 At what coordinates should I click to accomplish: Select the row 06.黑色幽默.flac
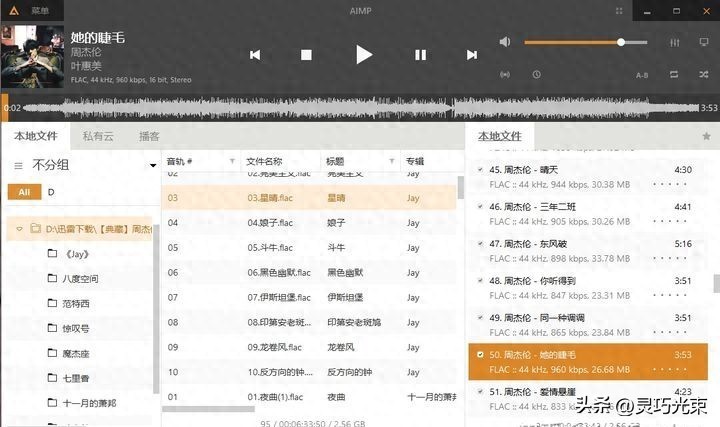pos(309,272)
